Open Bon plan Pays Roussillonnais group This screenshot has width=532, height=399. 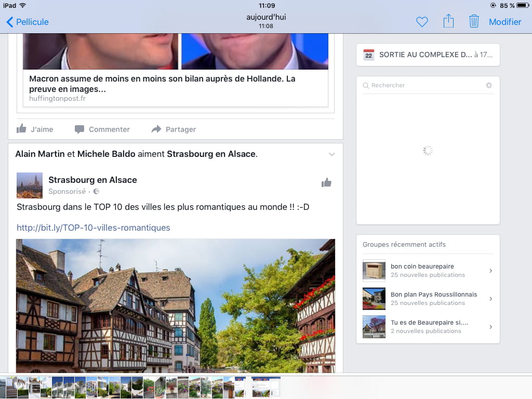[428, 299]
